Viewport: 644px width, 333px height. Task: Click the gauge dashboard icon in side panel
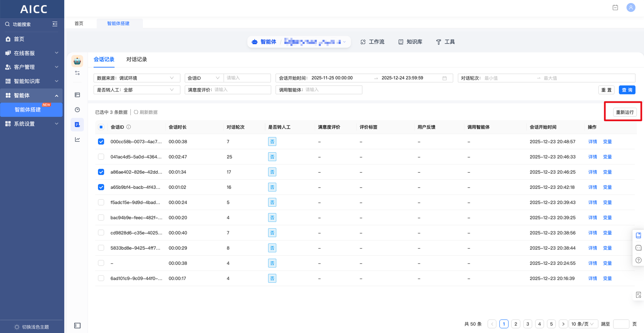(77, 110)
